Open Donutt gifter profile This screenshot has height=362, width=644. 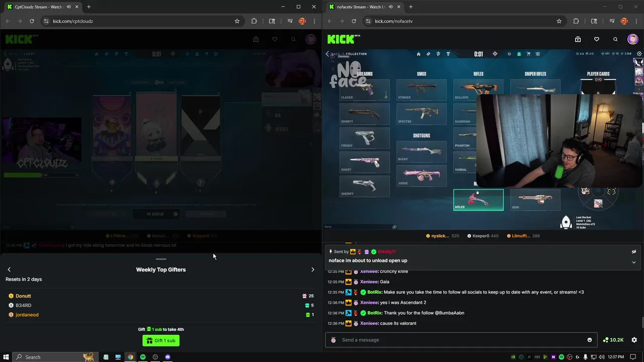click(x=23, y=296)
